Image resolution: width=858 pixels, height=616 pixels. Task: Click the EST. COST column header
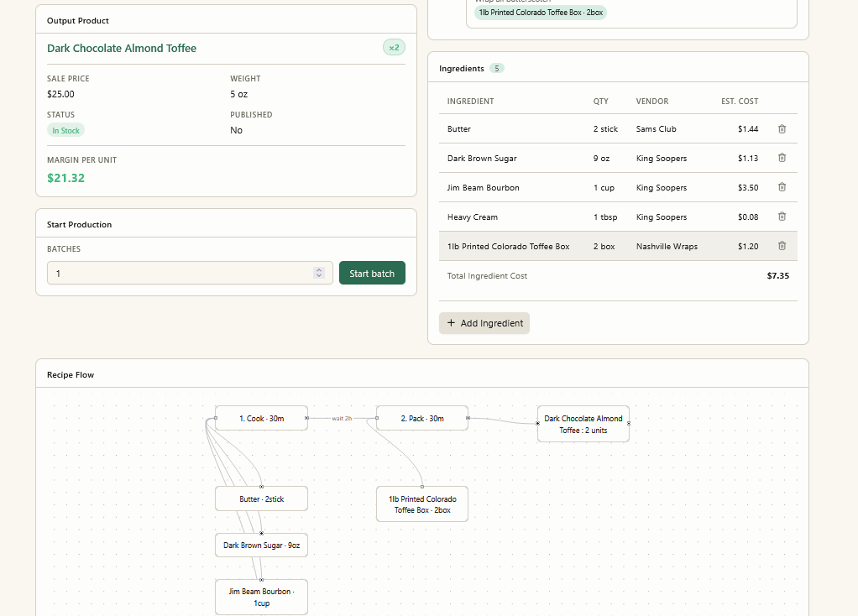pos(740,102)
